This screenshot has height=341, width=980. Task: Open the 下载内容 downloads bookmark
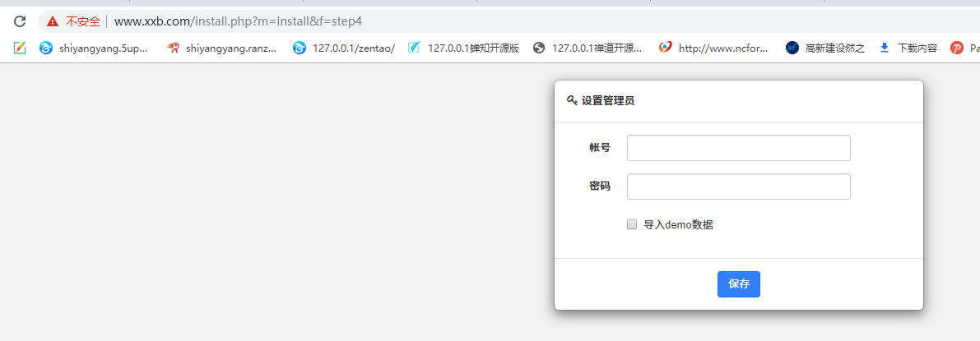908,48
